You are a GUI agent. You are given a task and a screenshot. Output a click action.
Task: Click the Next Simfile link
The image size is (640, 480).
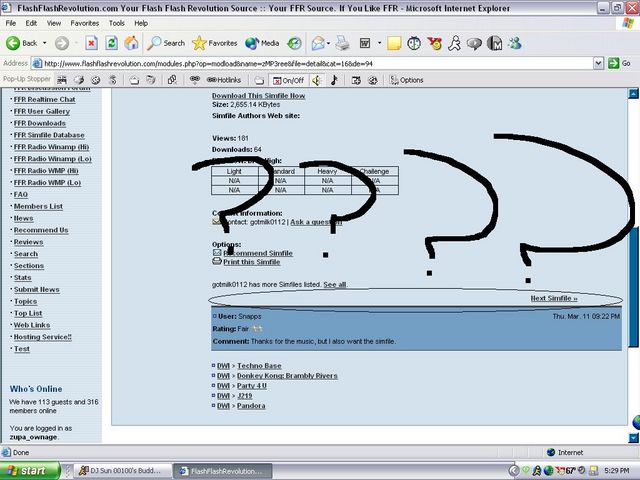pyautogui.click(x=554, y=298)
